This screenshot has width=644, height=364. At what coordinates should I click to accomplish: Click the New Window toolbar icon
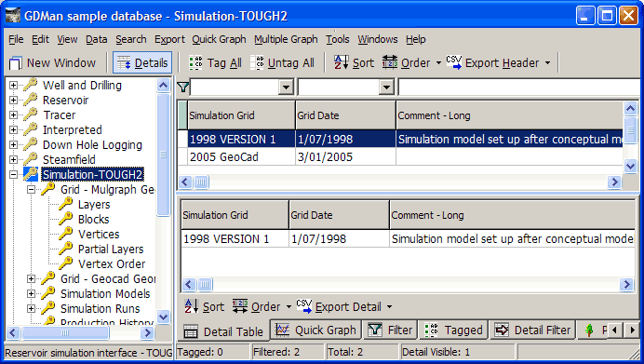point(15,63)
